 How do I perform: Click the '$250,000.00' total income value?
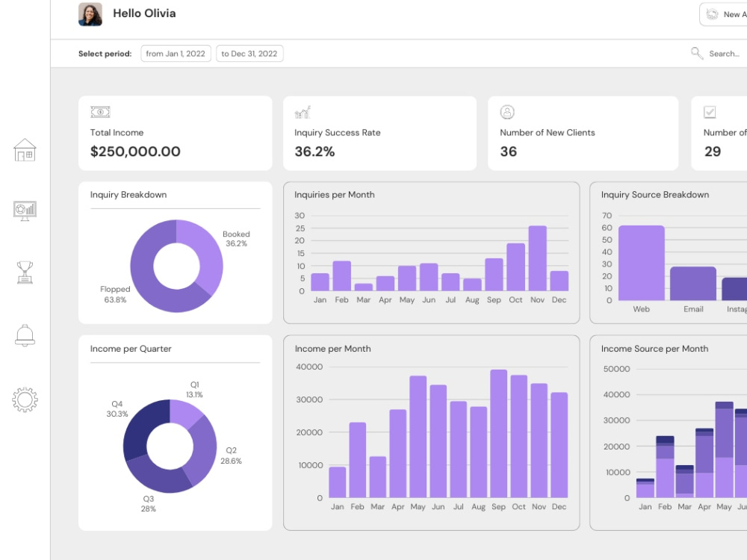(x=135, y=152)
